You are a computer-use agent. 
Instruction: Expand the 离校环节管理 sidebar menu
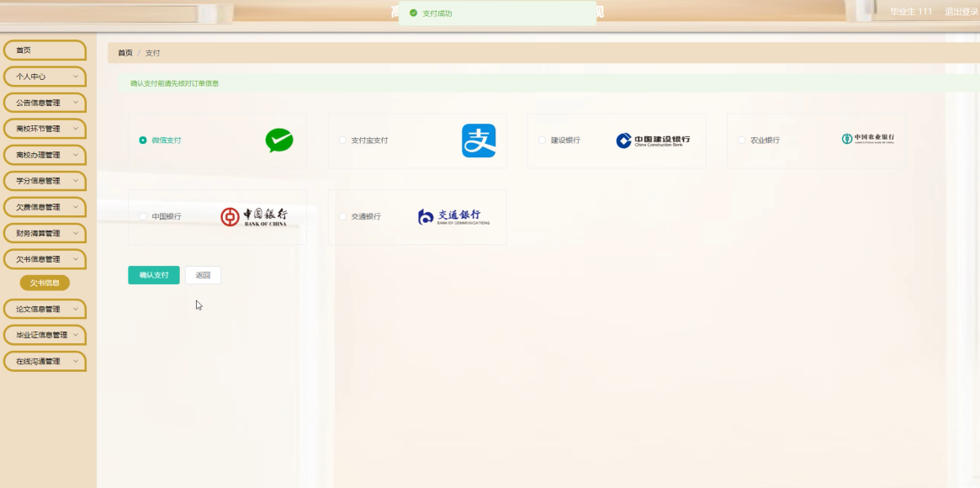45,129
